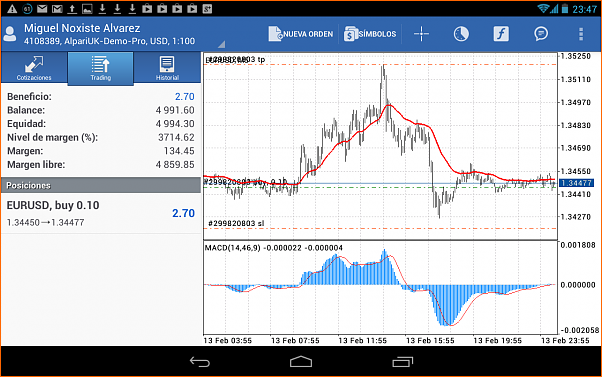Viewport: 602px width, 377px height.
Task: Select the Trading tab
Action: click(x=101, y=68)
